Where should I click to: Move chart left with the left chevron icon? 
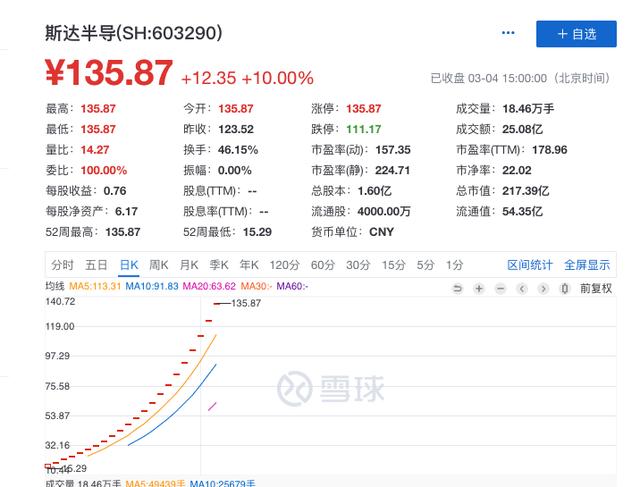point(522,289)
